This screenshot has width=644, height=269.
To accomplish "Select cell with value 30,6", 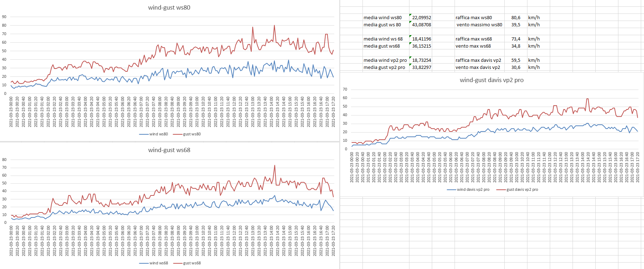I will pos(516,67).
